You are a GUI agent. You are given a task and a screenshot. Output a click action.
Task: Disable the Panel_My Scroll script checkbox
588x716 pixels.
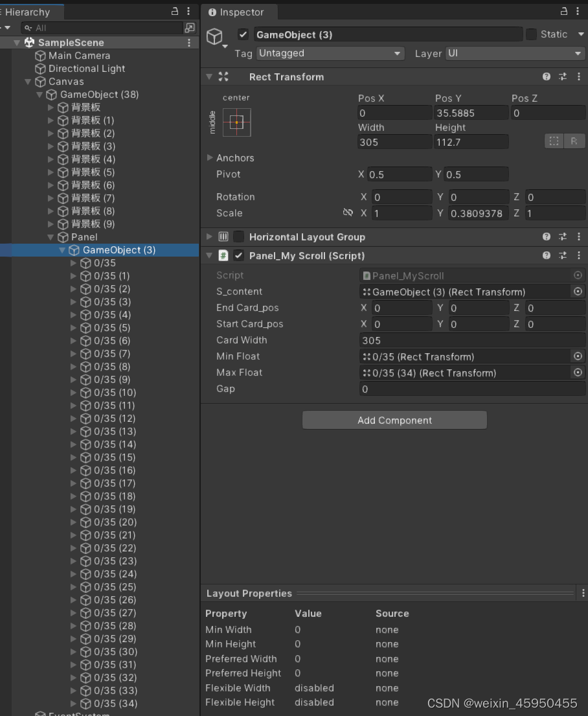(238, 255)
